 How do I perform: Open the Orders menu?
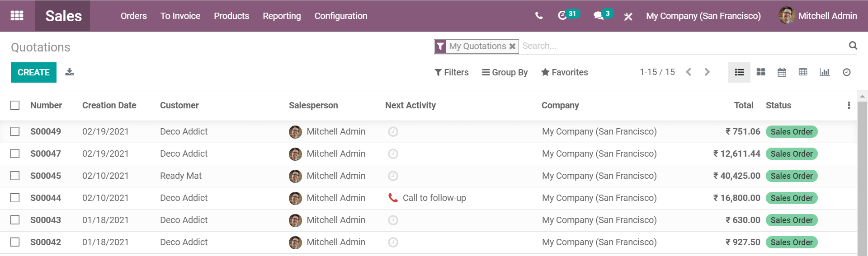pos(133,16)
